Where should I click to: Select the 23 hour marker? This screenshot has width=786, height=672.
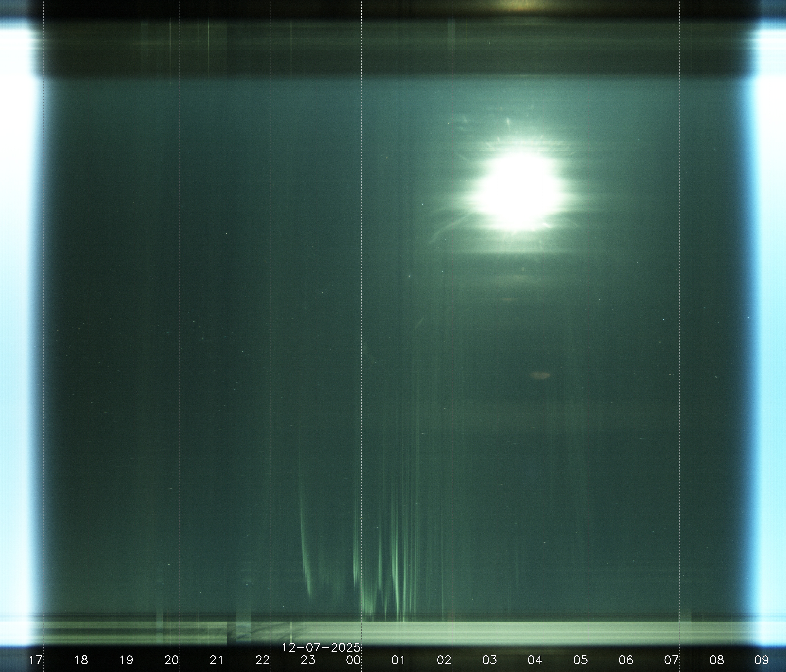pyautogui.click(x=308, y=660)
